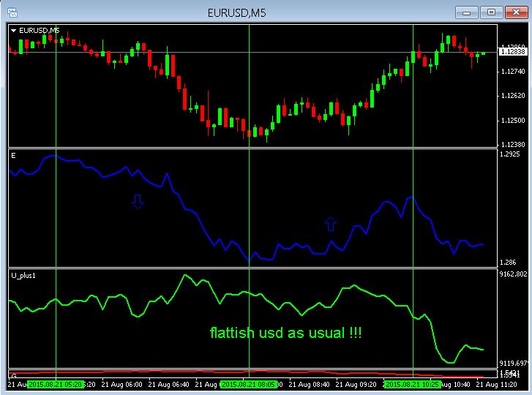The width and height of the screenshot is (532, 395).
Task: Select the blue up arrow object
Action: (331, 224)
